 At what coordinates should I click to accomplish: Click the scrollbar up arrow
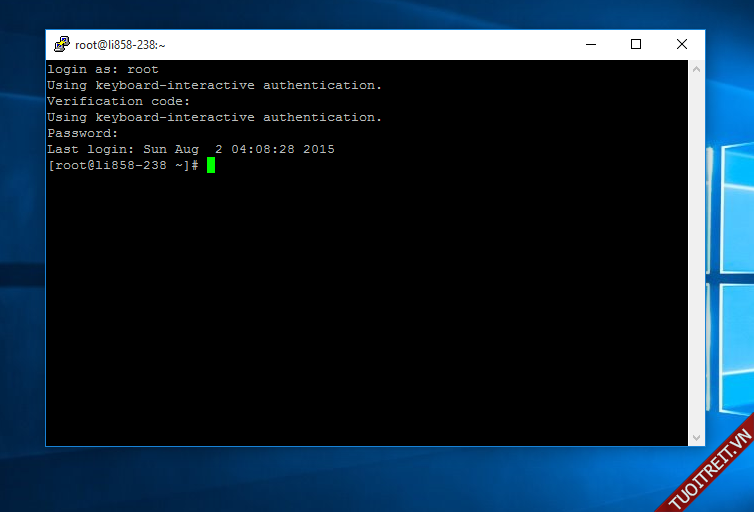(697, 69)
